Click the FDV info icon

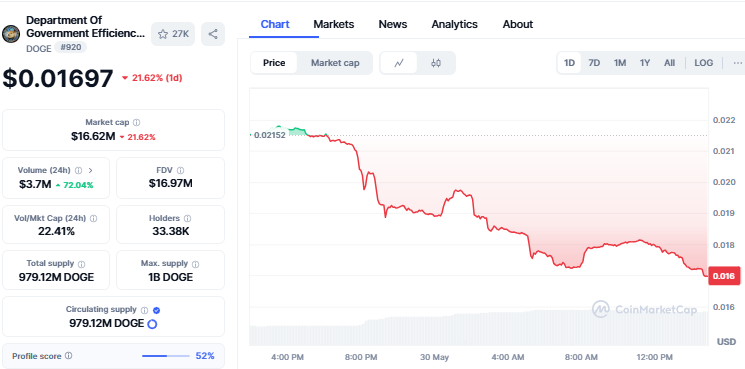point(181,170)
